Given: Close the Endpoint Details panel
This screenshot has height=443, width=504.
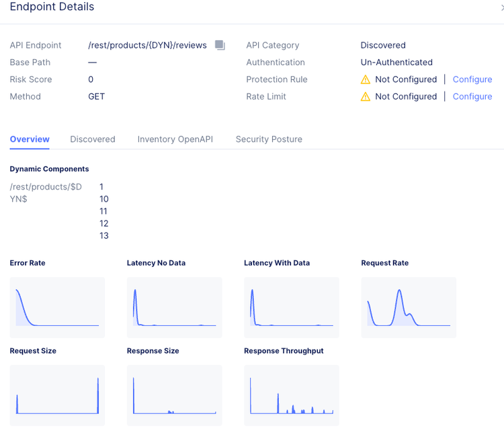Looking at the screenshot, I should pyautogui.click(x=501, y=7).
